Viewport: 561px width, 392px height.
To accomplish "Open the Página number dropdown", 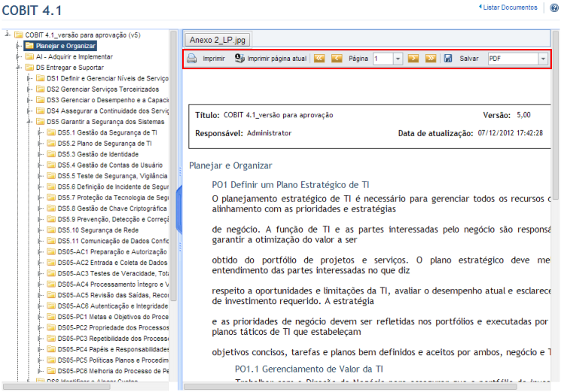I will pos(398,59).
